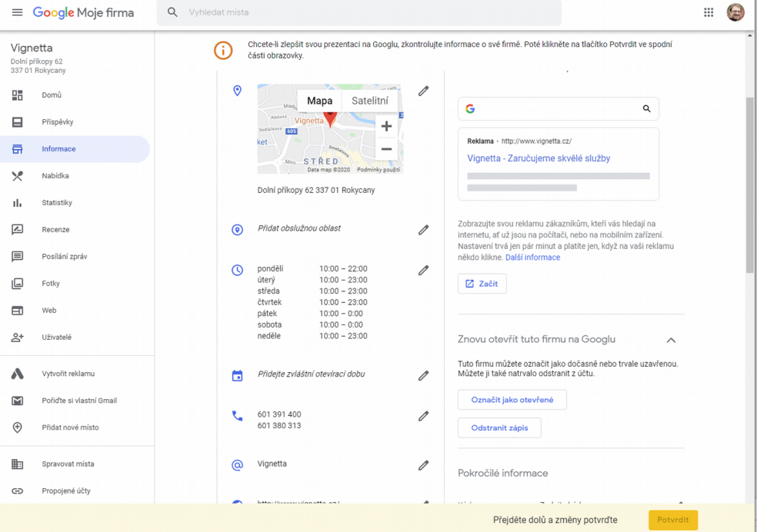Open Přidat nové místo in the sidebar
This screenshot has width=757, height=532.
click(75, 427)
